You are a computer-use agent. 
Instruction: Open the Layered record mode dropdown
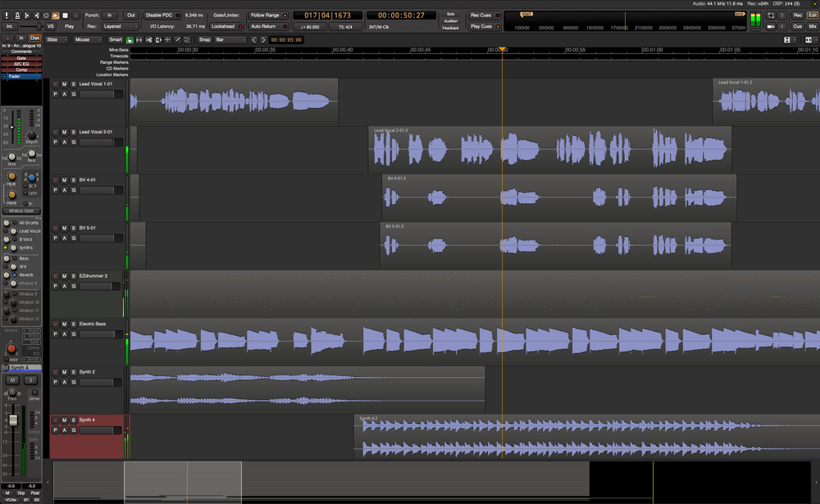click(x=121, y=26)
